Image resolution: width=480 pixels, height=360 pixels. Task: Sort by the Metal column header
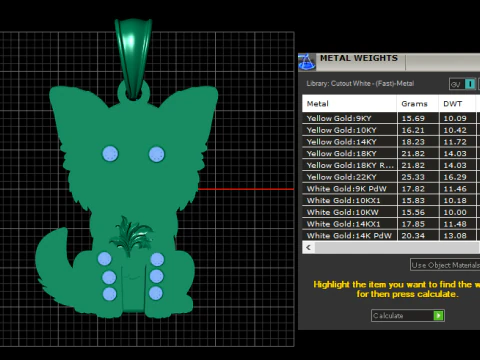coord(349,104)
